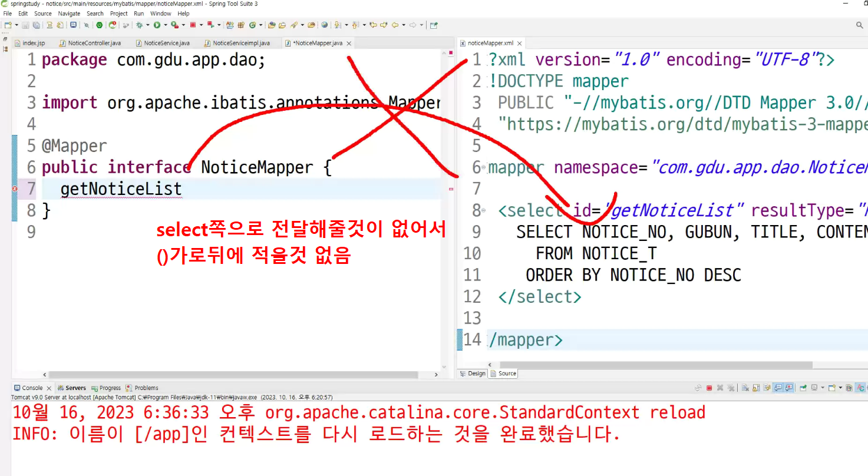Save the current file with Save icon
868x476 pixels.
[25, 25]
